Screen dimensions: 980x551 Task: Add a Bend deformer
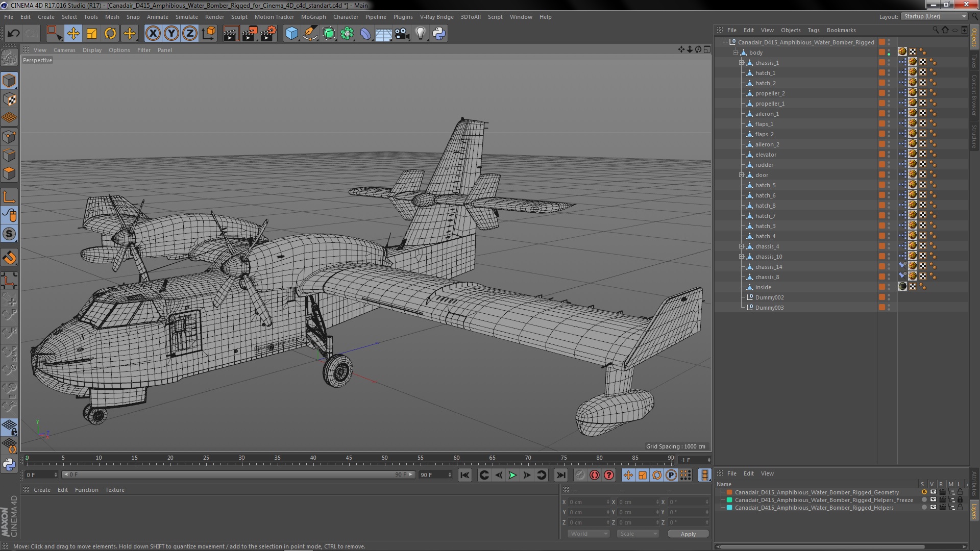[x=365, y=34]
